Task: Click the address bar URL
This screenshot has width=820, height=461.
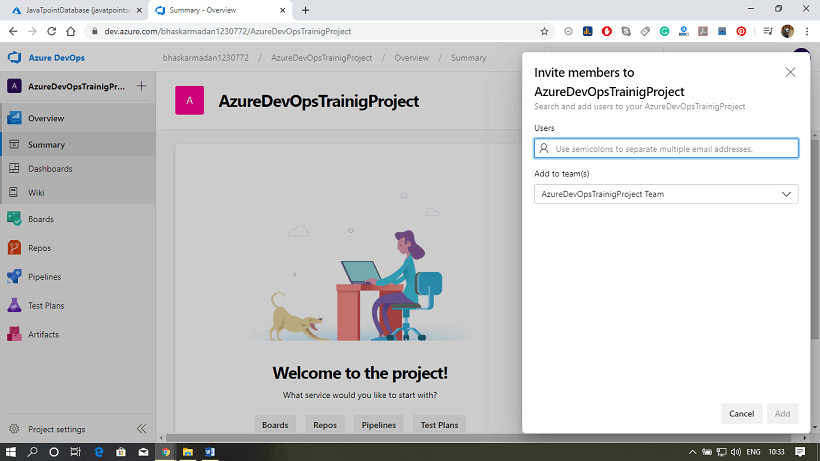Action: [x=227, y=31]
